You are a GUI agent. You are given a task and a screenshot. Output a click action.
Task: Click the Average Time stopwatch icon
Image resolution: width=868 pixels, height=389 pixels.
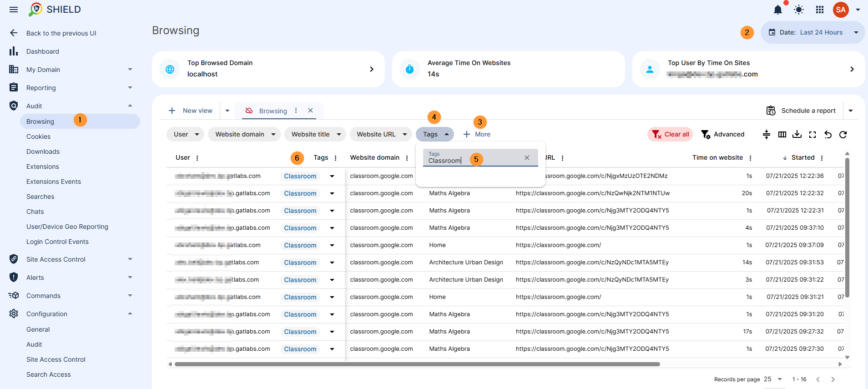click(410, 69)
